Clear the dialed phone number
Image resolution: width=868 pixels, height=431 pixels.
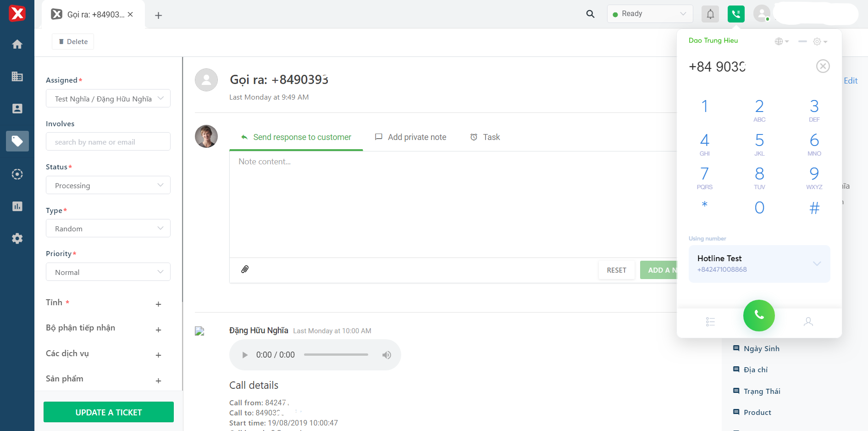click(x=823, y=66)
